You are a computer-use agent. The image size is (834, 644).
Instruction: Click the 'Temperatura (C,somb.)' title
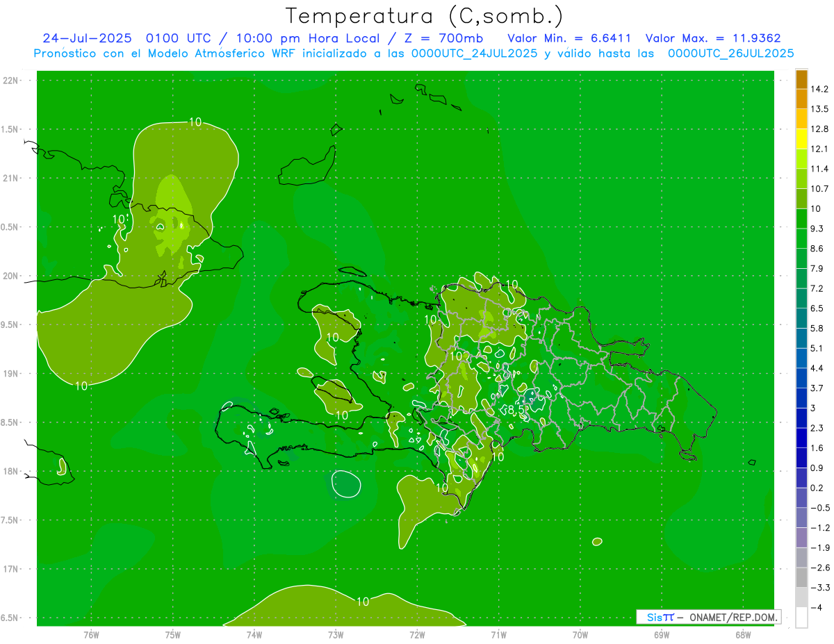(424, 16)
